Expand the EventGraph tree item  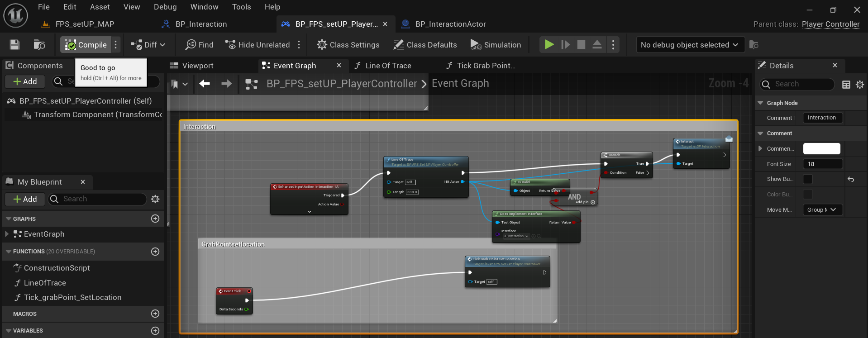(6, 234)
